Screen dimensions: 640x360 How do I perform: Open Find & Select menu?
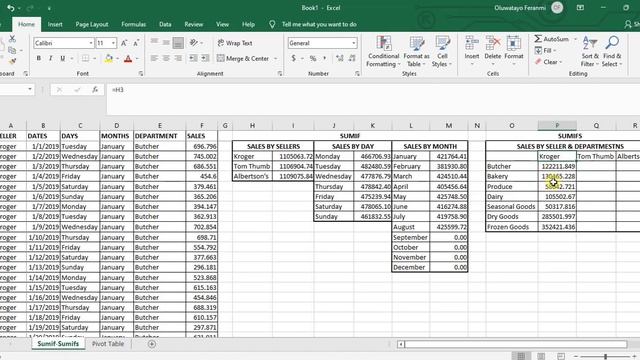click(x=612, y=51)
